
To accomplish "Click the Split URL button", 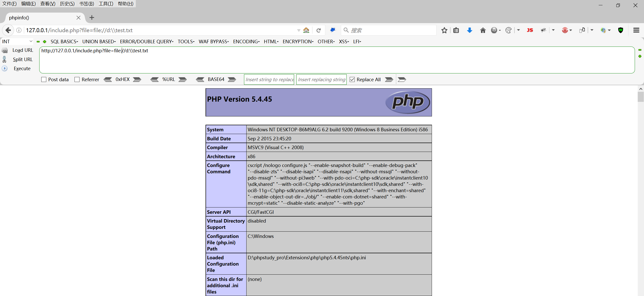I will coord(23,59).
